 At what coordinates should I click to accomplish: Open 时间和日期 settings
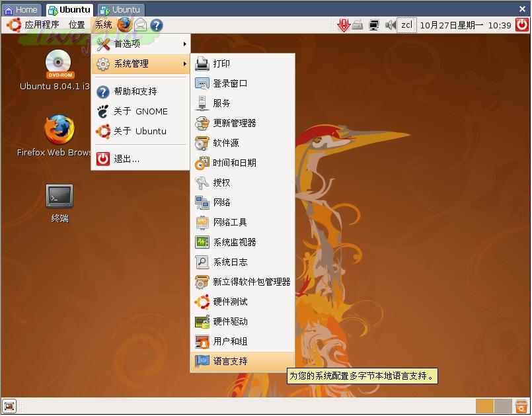243,163
